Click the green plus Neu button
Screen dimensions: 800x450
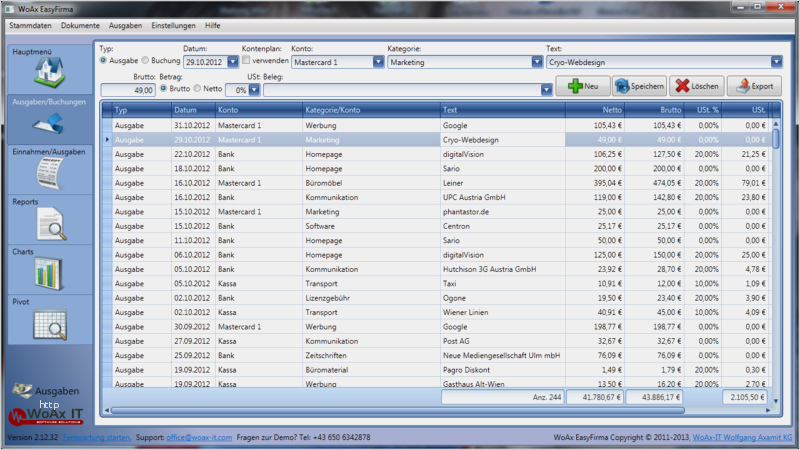click(582, 86)
